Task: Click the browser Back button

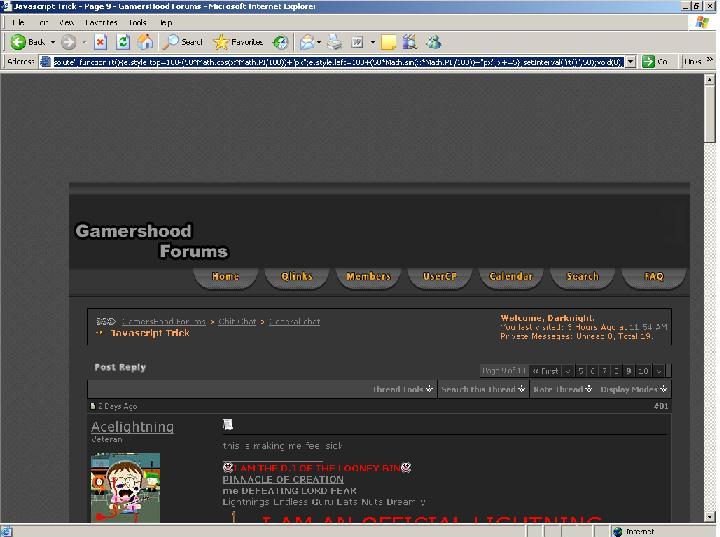Action: click(28, 42)
